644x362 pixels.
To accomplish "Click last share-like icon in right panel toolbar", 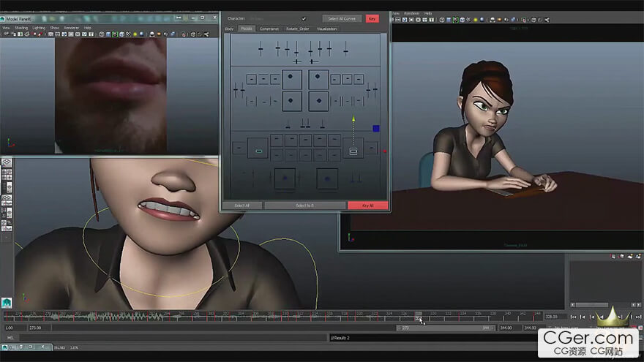I will coord(547,20).
